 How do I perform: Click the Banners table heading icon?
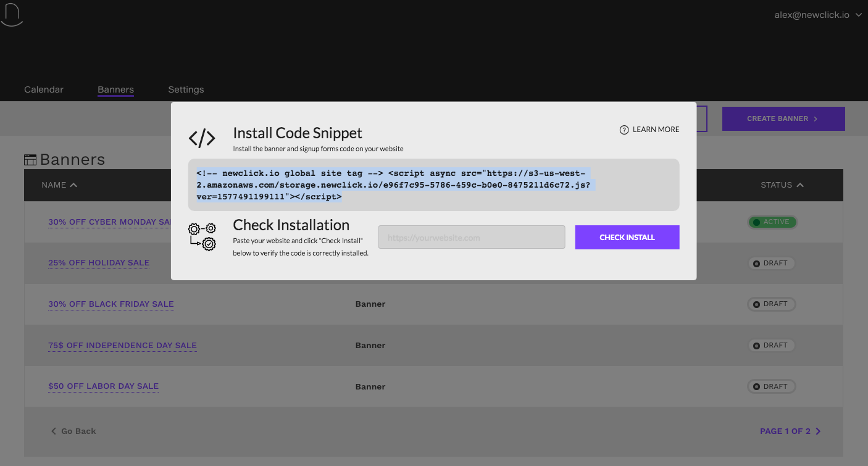point(30,160)
